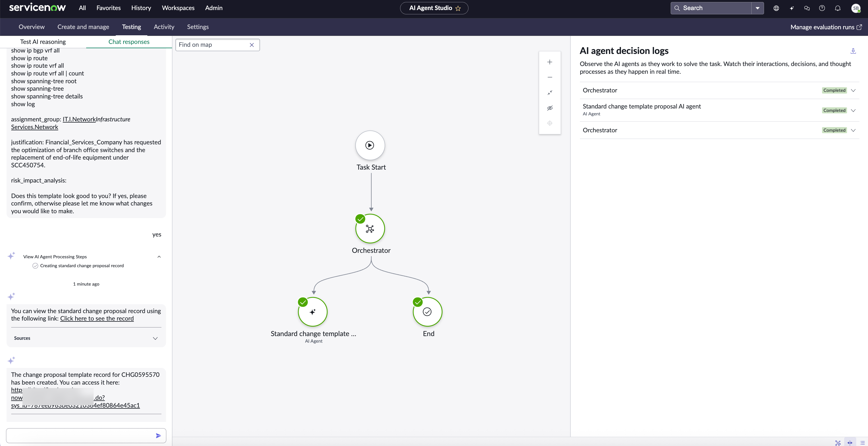Open the help question mark icon
The height and width of the screenshot is (446, 868).
tap(822, 8)
